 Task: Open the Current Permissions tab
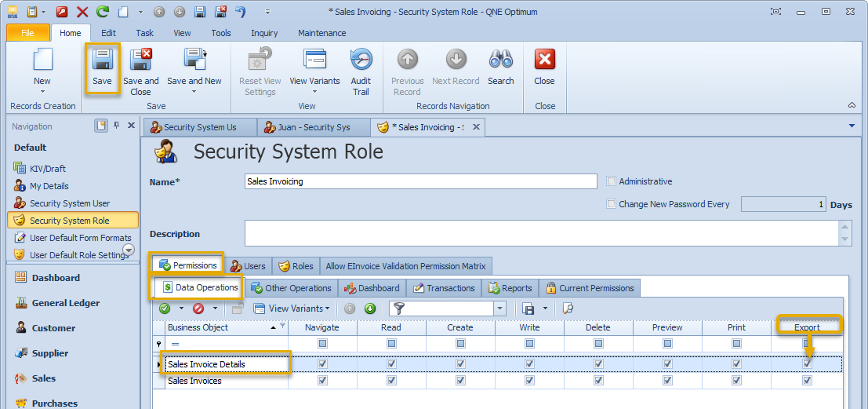(590, 288)
